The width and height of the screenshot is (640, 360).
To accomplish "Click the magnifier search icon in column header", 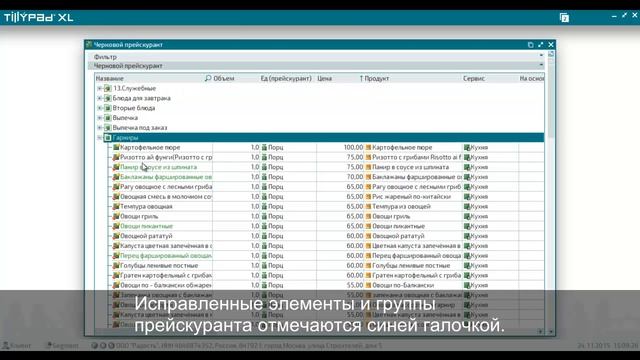I will tap(208, 78).
